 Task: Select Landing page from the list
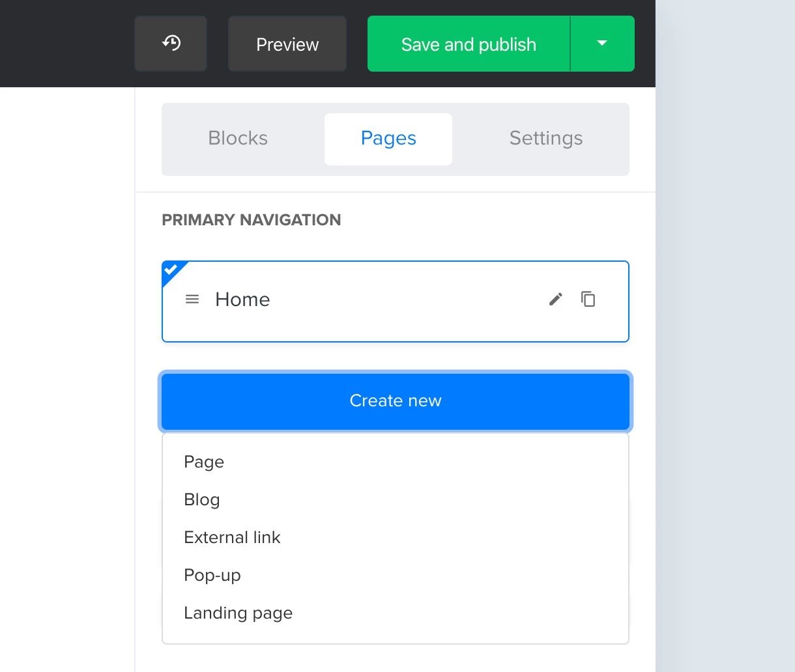click(238, 613)
